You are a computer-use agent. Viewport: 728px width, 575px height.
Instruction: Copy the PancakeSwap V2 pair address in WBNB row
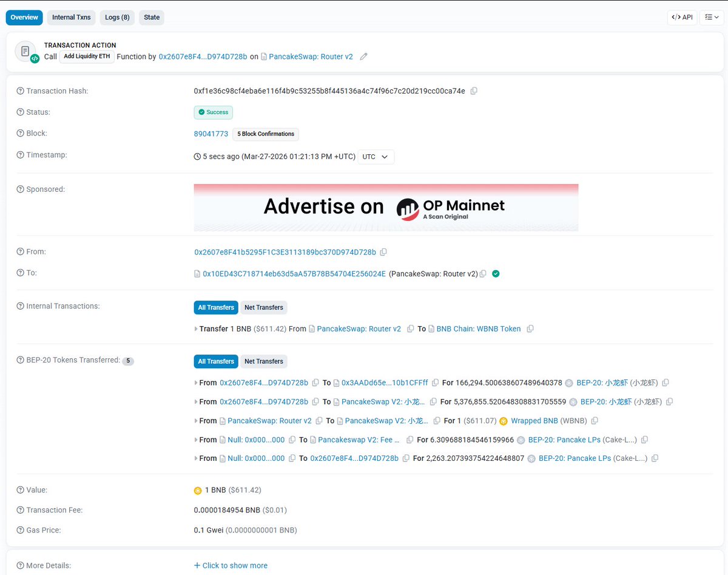[x=436, y=421]
